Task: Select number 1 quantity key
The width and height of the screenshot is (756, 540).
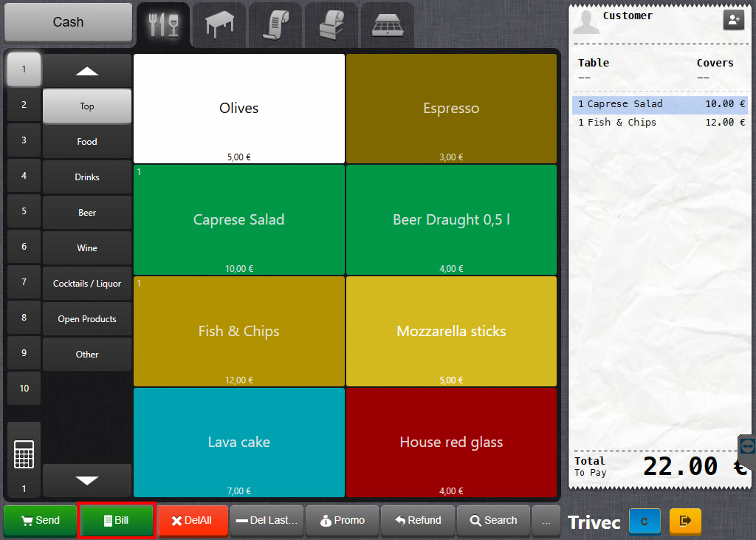Action: coord(24,69)
